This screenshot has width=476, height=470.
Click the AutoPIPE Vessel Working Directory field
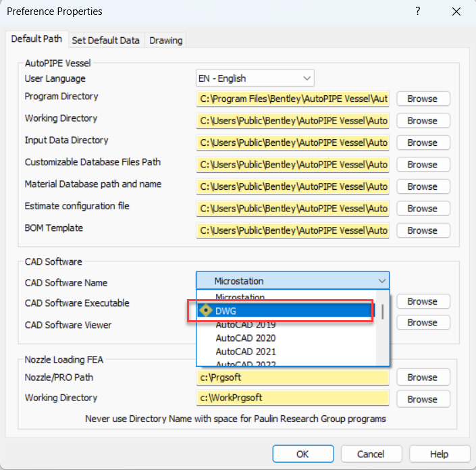292,120
